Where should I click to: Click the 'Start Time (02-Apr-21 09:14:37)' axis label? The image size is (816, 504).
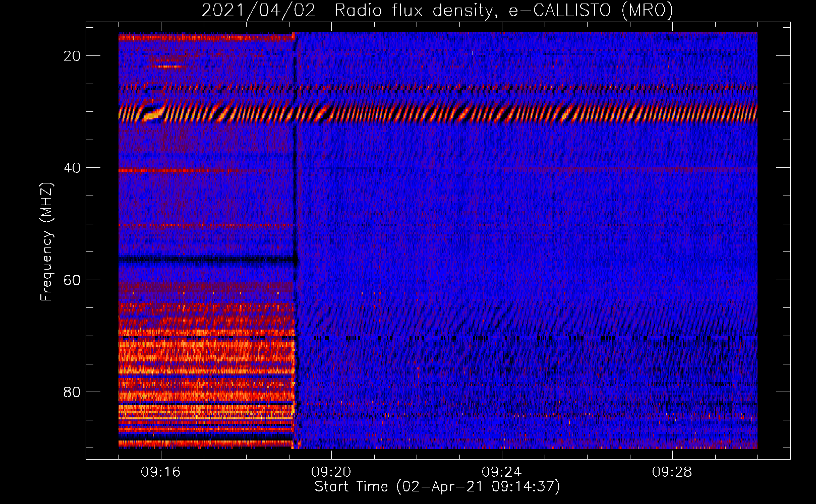point(437,487)
